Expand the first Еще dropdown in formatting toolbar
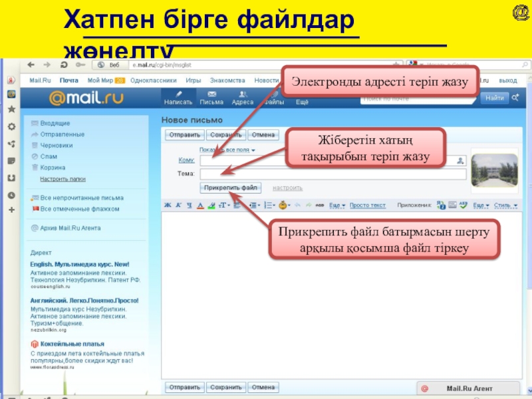Screen dimensions: 532x399 pyautogui.click(x=337, y=205)
